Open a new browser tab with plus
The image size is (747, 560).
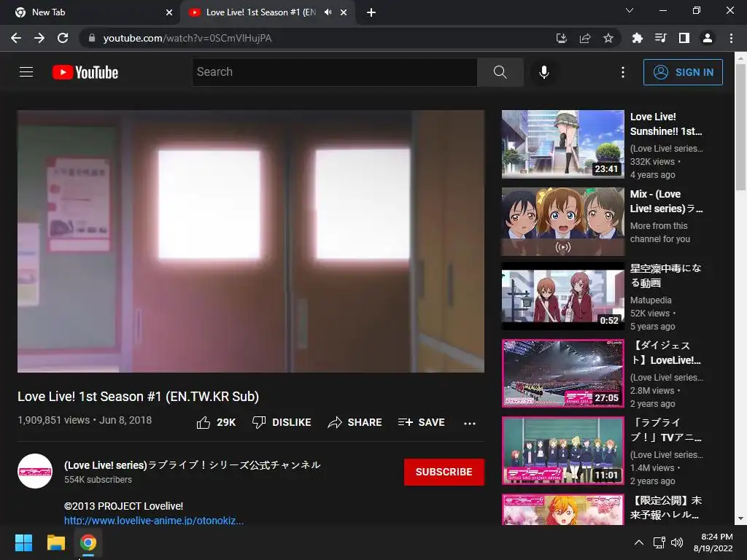[x=371, y=12]
